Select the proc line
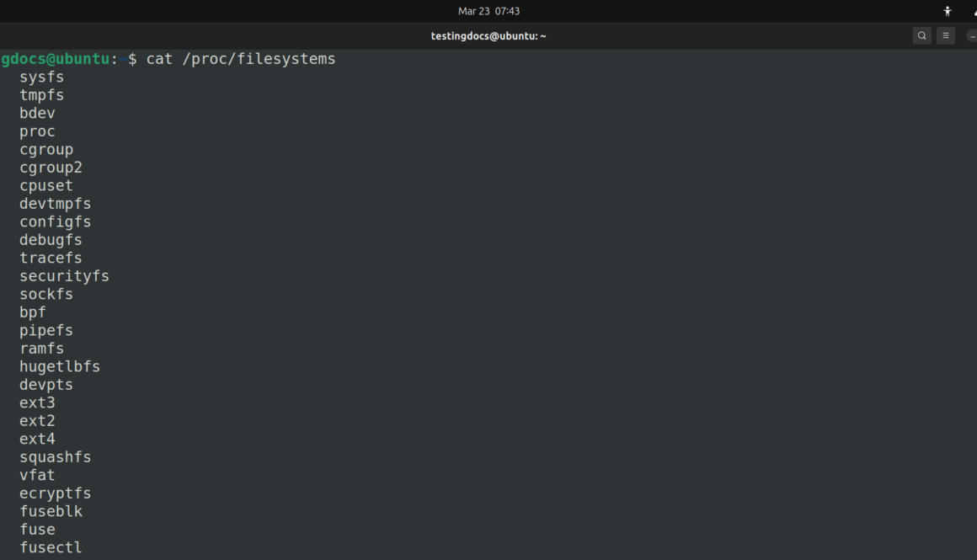Screen dimensions: 977x560 pyautogui.click(x=37, y=131)
